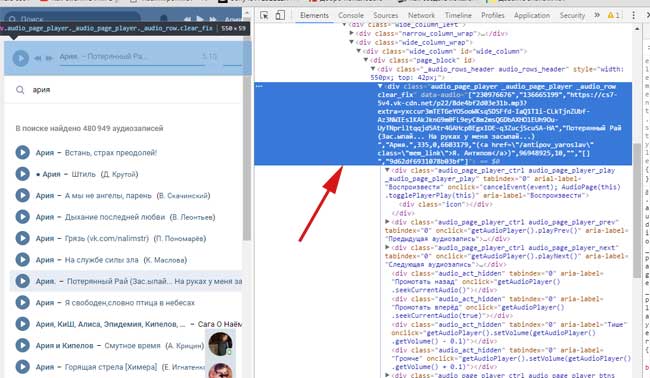The width and height of the screenshot is (650, 378).
Task: Click the yellow warning count icon
Action: [613, 15]
